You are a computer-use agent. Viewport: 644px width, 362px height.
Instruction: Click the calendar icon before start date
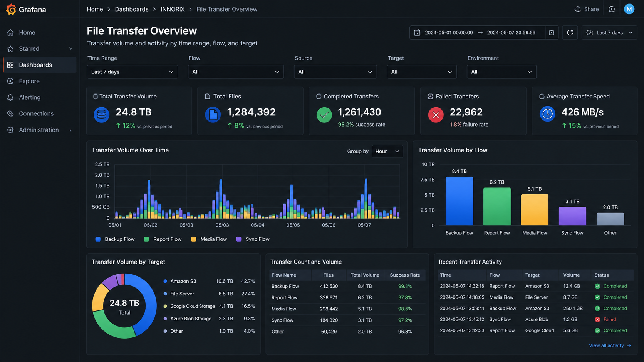[417, 33]
